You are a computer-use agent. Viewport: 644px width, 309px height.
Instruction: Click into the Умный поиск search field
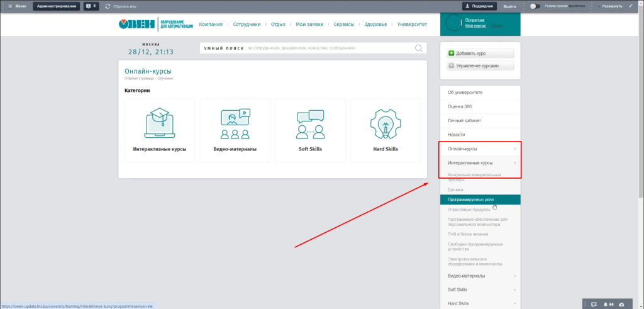[327, 48]
